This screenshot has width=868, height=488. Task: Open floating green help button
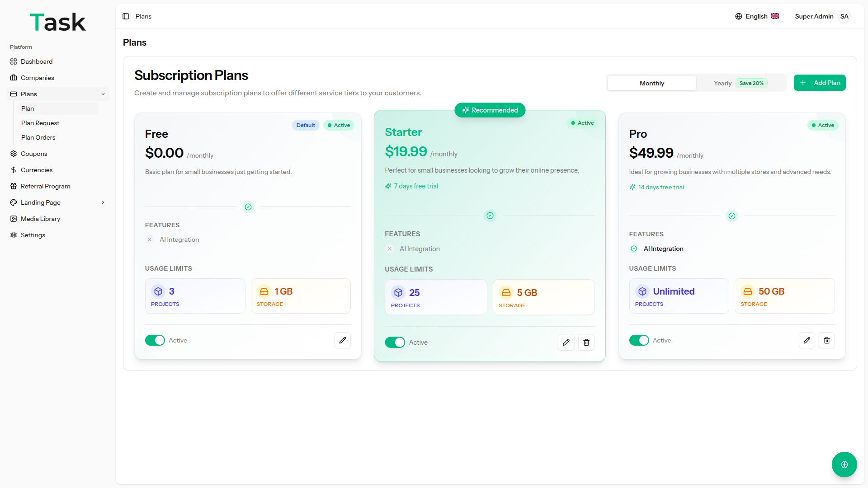point(844,465)
